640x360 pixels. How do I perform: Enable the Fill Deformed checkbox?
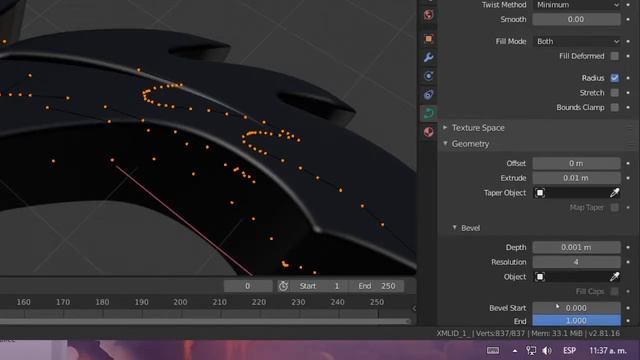[x=614, y=56]
